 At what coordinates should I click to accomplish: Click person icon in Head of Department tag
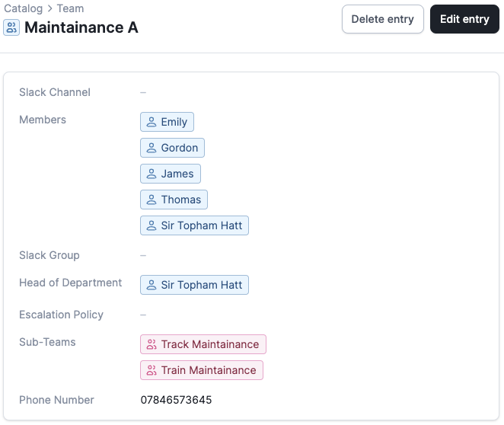click(x=152, y=285)
